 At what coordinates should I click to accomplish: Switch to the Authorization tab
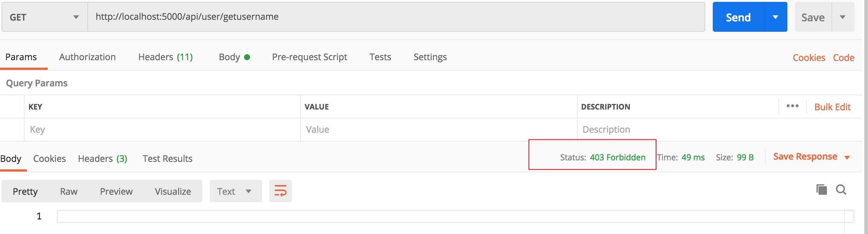[x=87, y=57]
